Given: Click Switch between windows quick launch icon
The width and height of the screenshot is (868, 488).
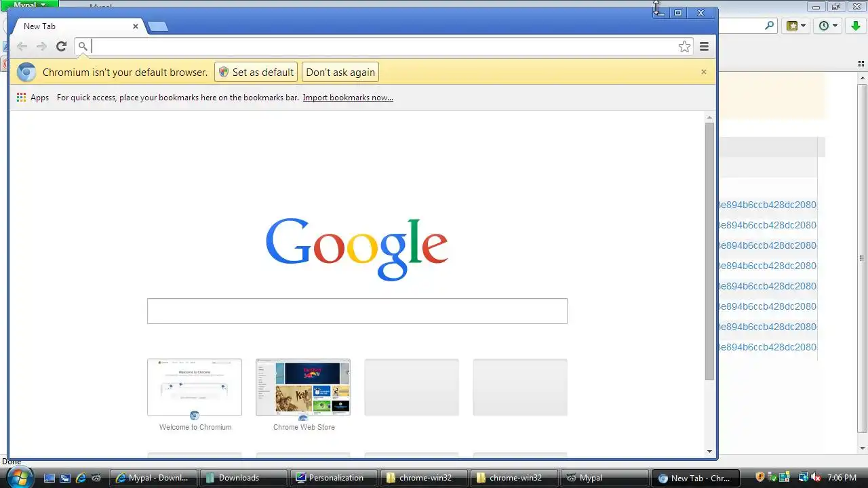Looking at the screenshot, I should click(x=65, y=478).
